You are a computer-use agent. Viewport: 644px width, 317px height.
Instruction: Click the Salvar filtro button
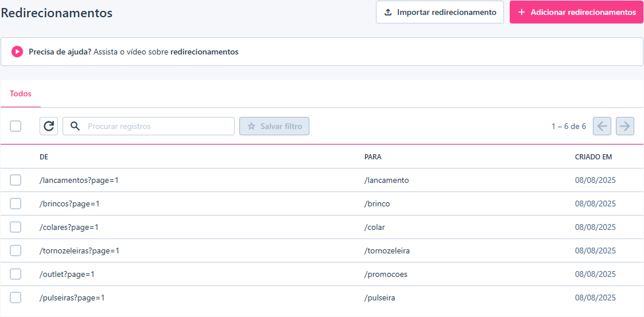274,126
